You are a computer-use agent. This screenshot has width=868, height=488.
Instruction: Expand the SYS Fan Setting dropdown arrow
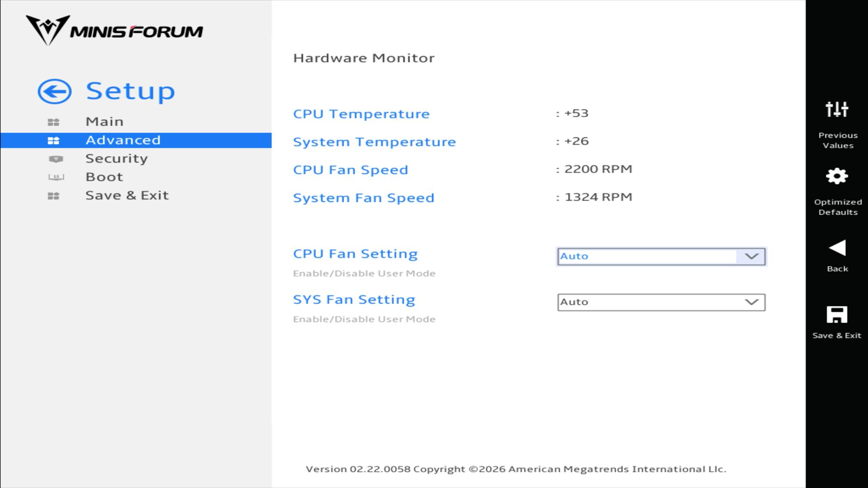point(751,302)
